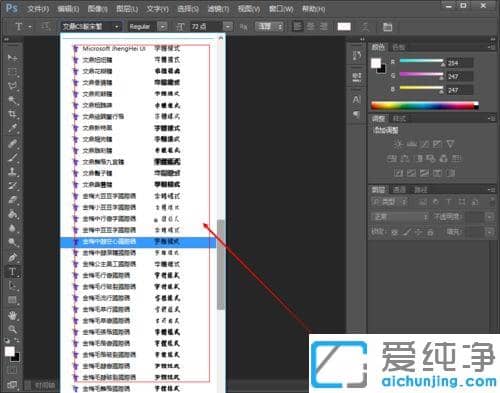Switch to the 样式 tab
Image resolution: width=500 pixels, height=393 pixels.
coord(399,119)
